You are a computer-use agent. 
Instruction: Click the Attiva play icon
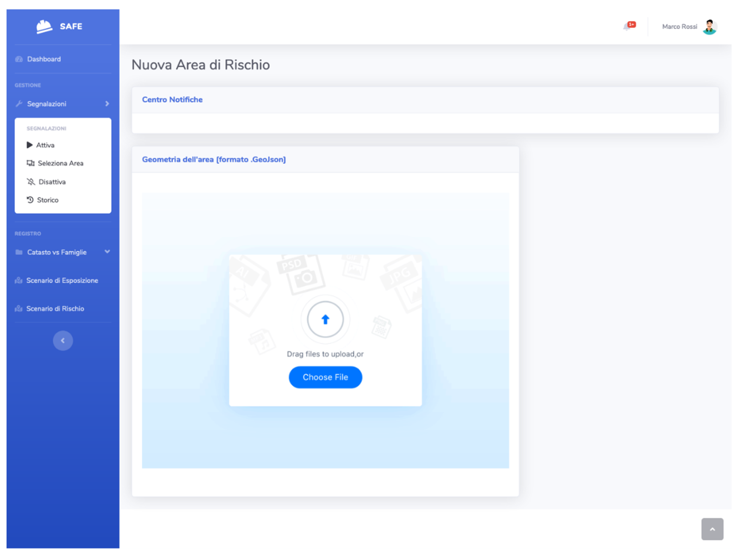(x=30, y=145)
